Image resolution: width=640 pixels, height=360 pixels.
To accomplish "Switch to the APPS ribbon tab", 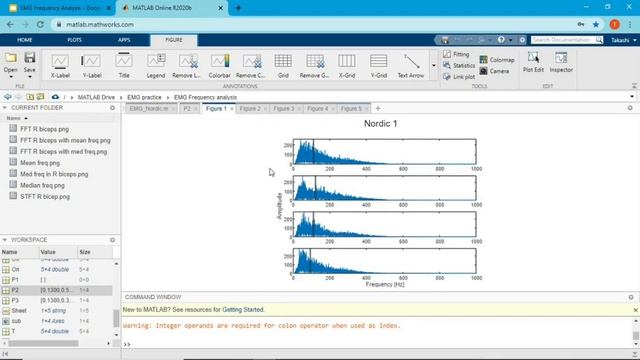I will (124, 40).
